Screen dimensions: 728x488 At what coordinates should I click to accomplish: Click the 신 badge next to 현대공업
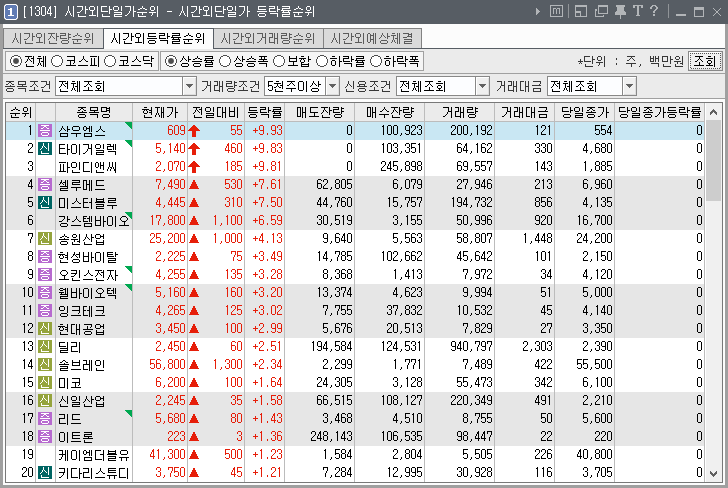[x=45, y=328]
